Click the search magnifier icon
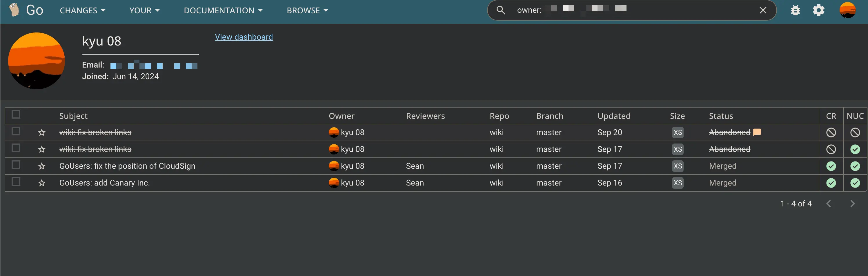This screenshot has height=276, width=868. click(x=501, y=10)
